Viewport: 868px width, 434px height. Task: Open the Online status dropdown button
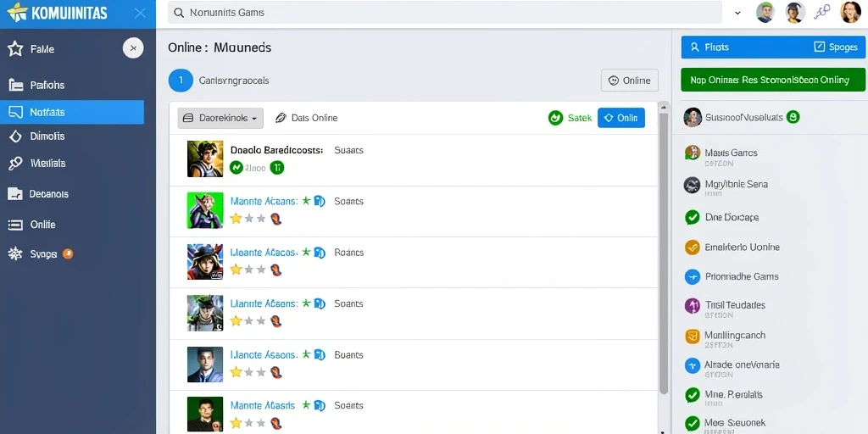point(630,81)
